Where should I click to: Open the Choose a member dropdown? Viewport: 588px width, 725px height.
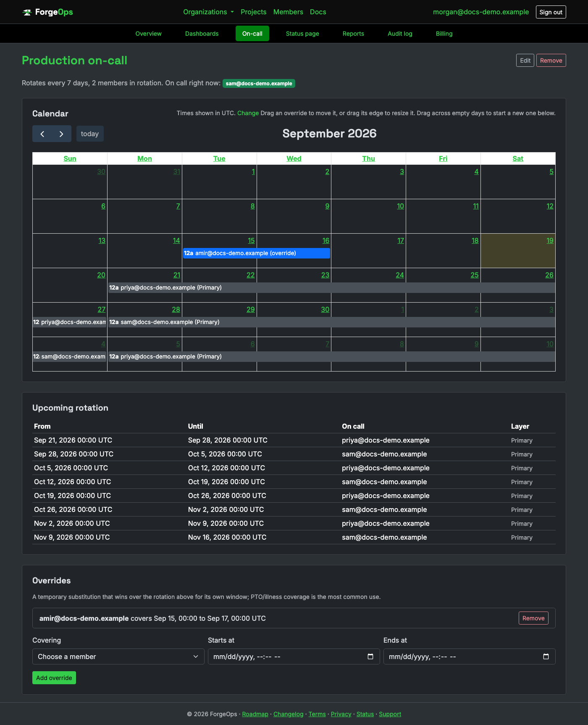(x=118, y=656)
